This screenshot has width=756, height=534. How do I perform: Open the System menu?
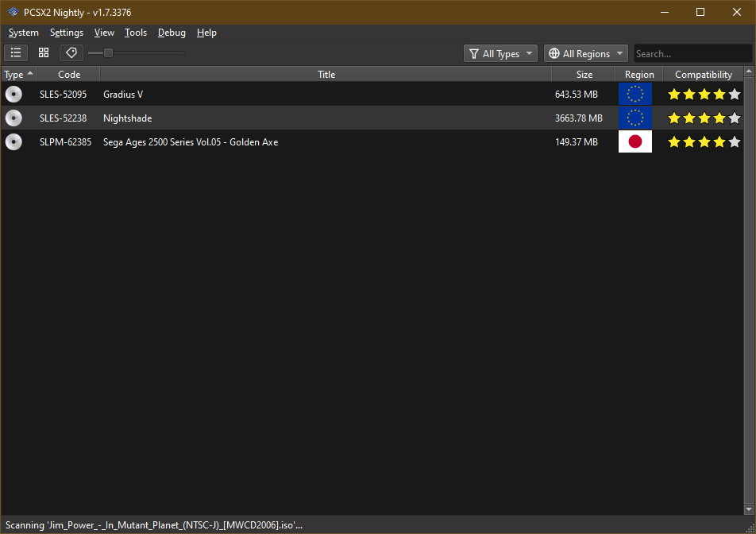tap(24, 33)
